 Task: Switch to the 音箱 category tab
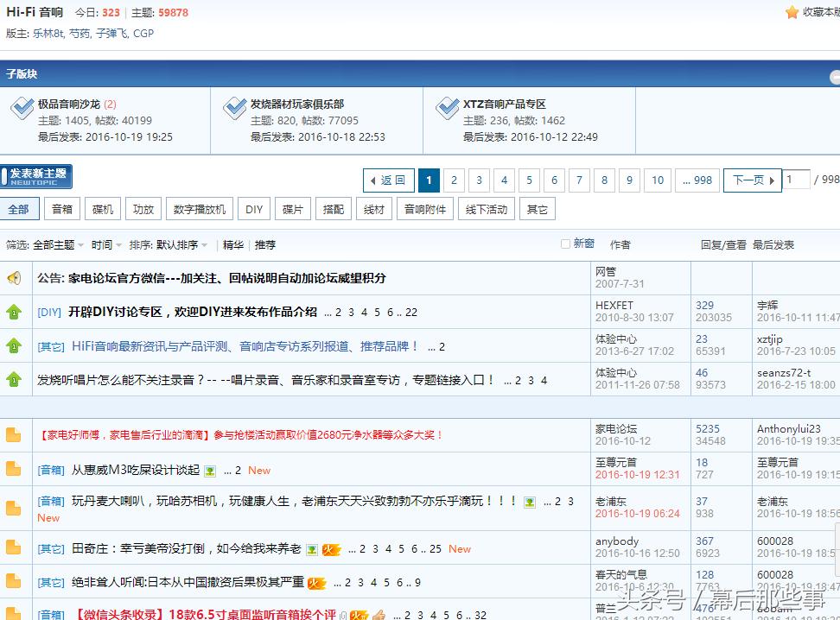pos(61,208)
